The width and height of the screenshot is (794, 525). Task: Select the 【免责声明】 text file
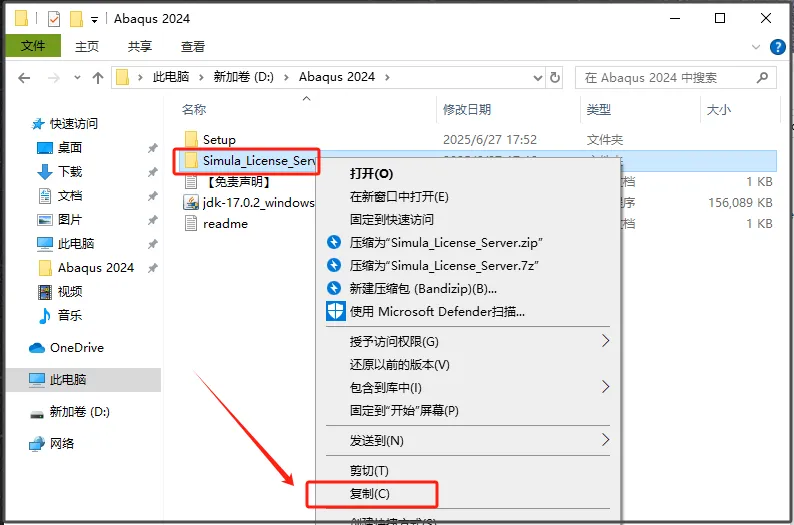238,182
